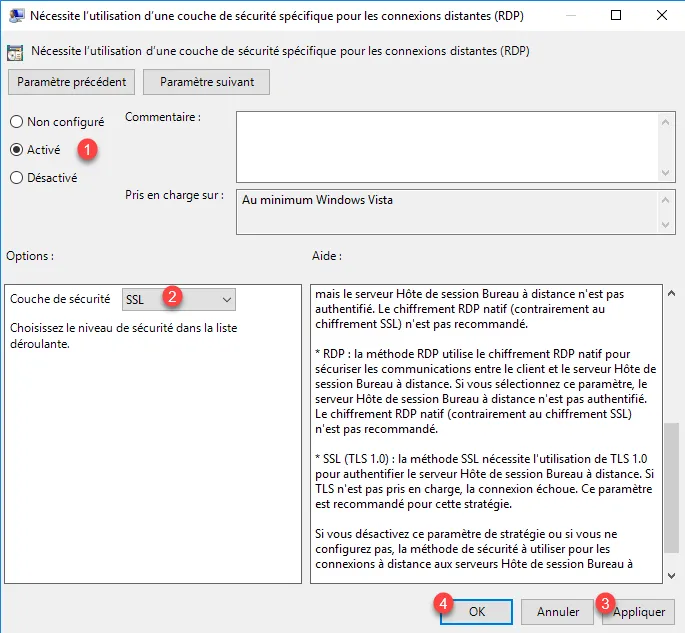Click the Aide pane scroll down arrow
Viewport: 685px width, 633px height.
(671, 574)
